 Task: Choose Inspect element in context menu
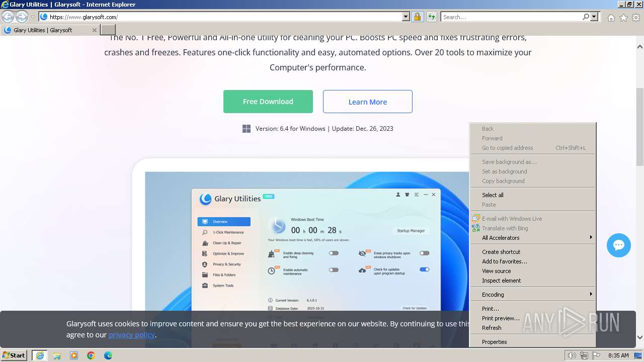pos(532,281)
